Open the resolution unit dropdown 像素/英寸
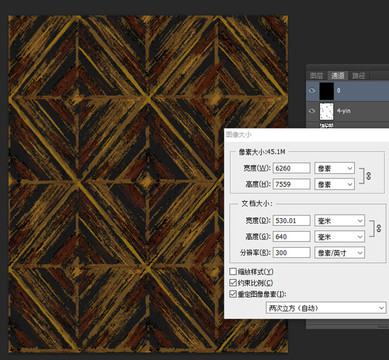 (x=339, y=253)
